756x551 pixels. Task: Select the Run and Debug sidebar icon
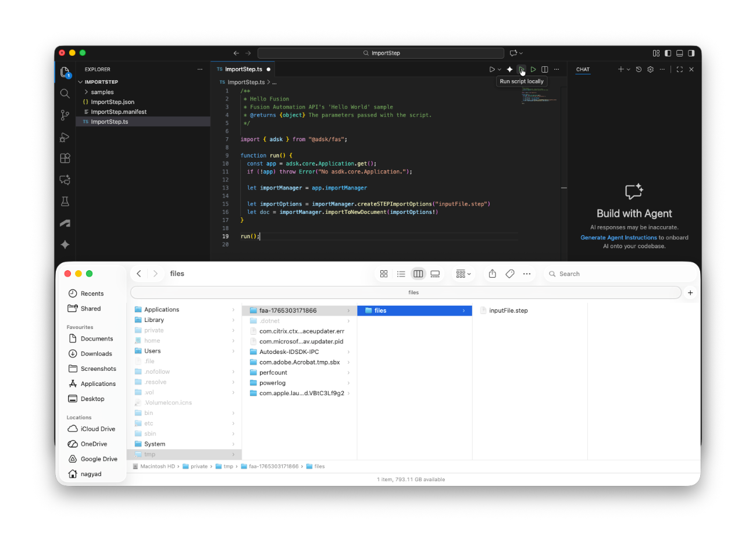click(65, 137)
